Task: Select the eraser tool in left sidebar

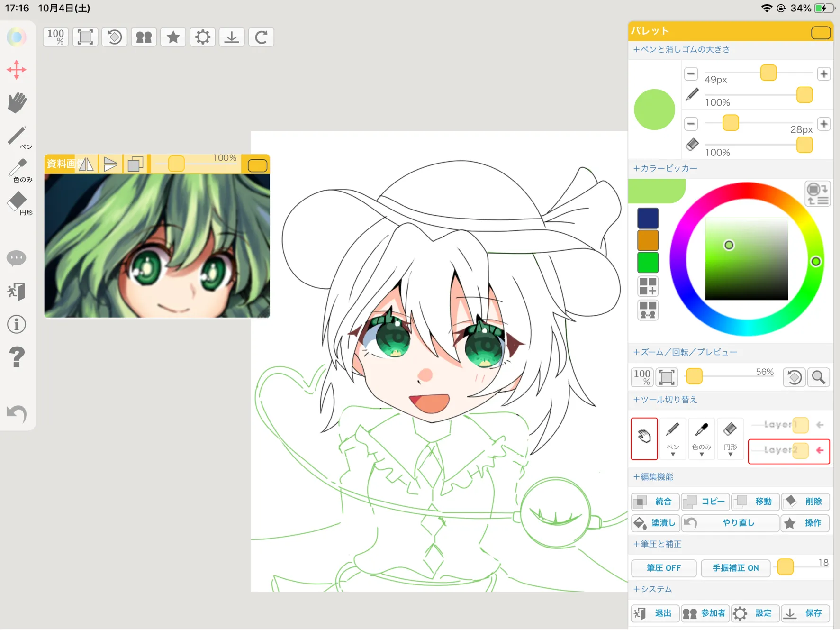Action: pos(19,203)
